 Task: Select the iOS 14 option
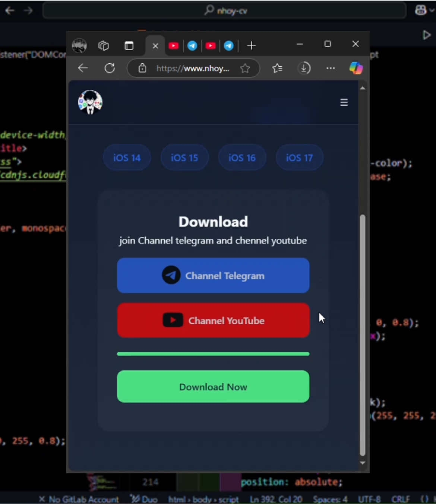[x=127, y=158]
